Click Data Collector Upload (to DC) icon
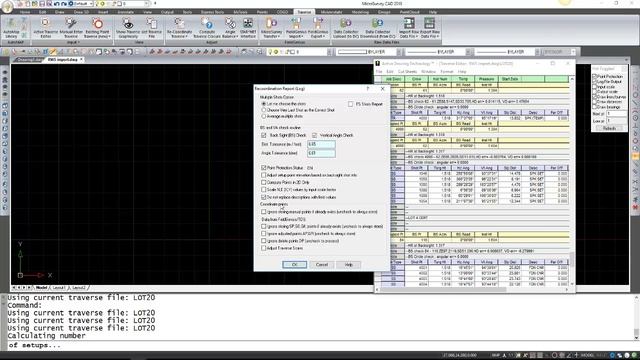The image size is (640, 360). point(346,28)
